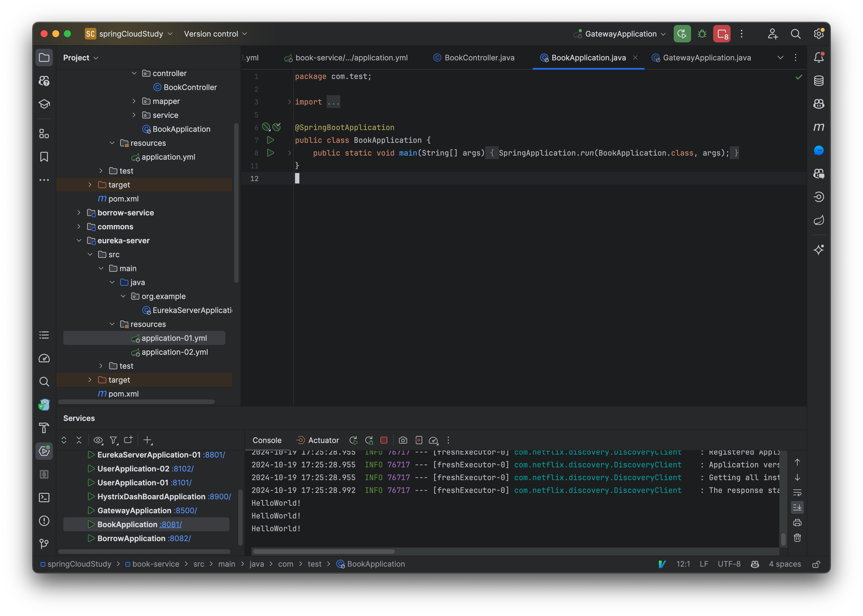Image resolution: width=863 pixels, height=616 pixels.
Task: Open the Services tool window icon
Action: [x=44, y=451]
